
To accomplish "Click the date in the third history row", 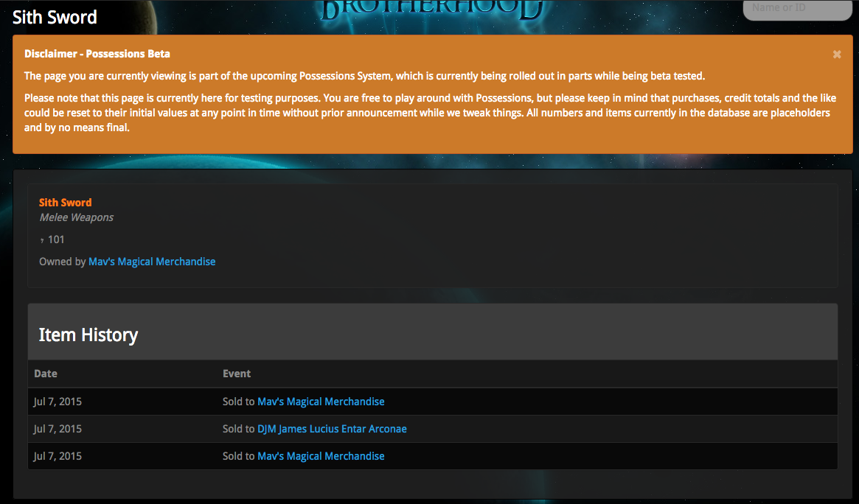I will 58,456.
